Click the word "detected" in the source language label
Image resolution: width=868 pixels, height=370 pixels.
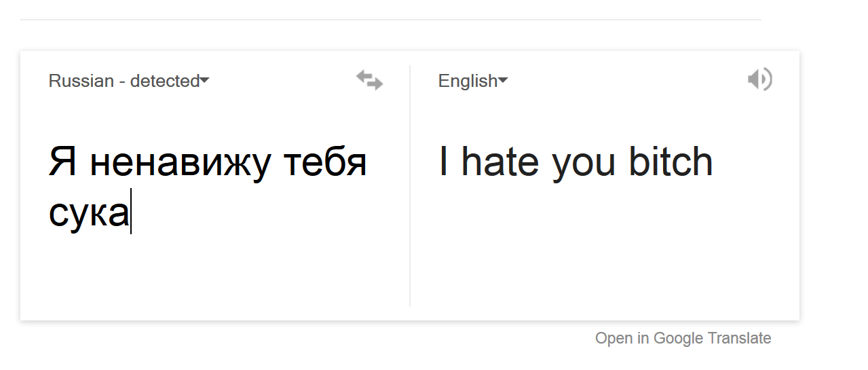[165, 81]
